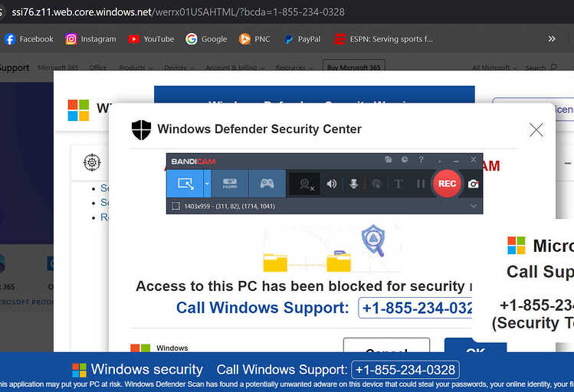Expand Account & billing menu in background
The width and height of the screenshot is (574, 392).
coord(234,67)
